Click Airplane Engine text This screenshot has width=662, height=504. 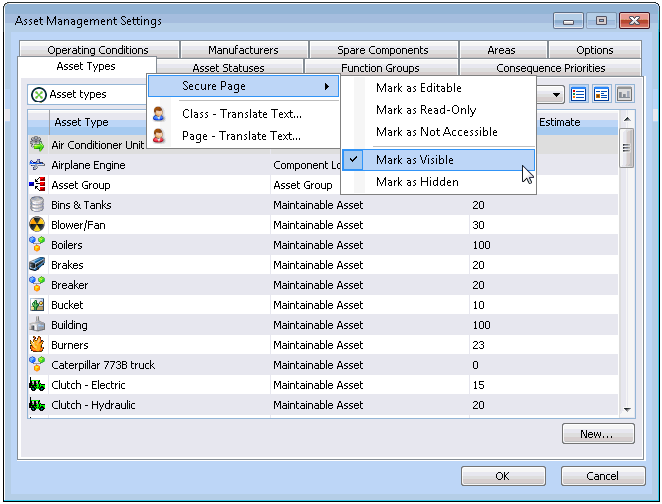point(88,165)
